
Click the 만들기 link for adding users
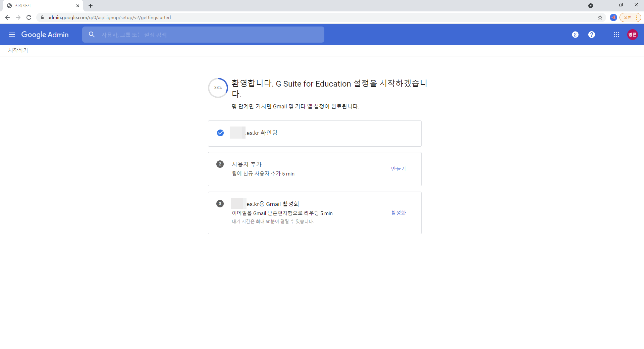(x=398, y=169)
